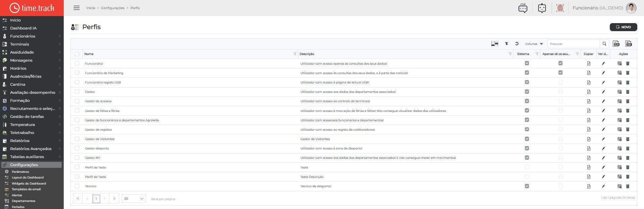The image size is (644, 209).
Task: Open details icon for Gestor desporto row
Action: pyautogui.click(x=620, y=148)
